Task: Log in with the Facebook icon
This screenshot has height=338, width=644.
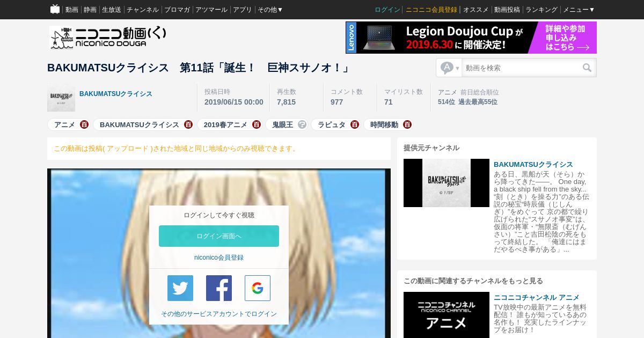Action: point(219,288)
